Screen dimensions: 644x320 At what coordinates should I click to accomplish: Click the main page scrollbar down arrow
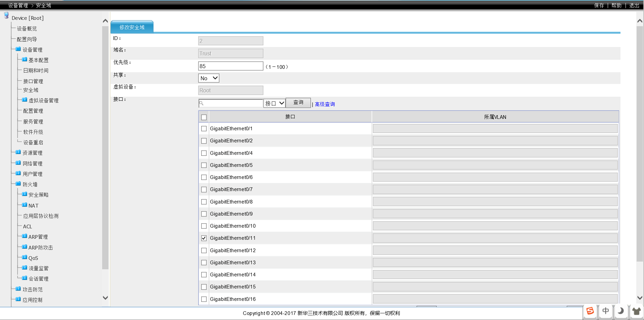pos(640,298)
